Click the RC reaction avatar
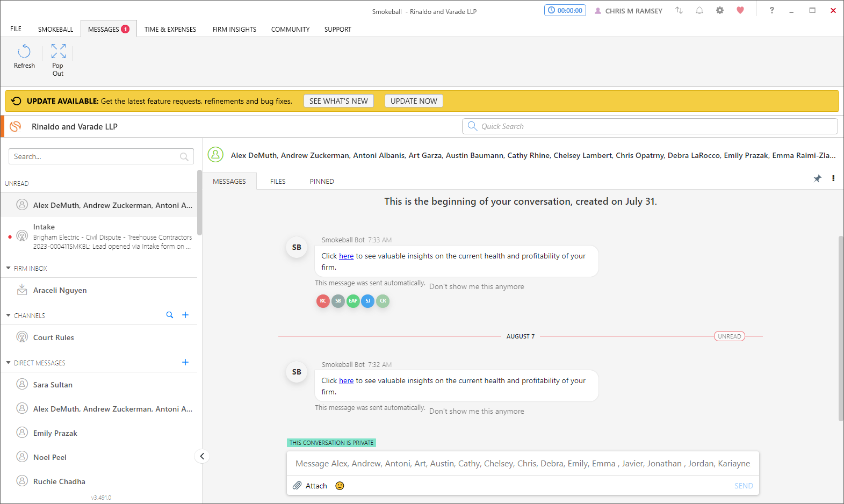The width and height of the screenshot is (844, 504). pos(323,301)
